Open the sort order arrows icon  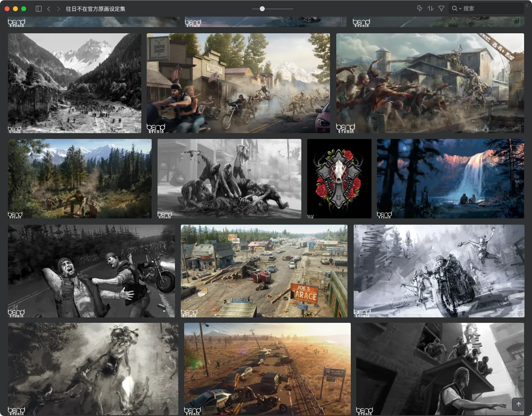click(430, 8)
